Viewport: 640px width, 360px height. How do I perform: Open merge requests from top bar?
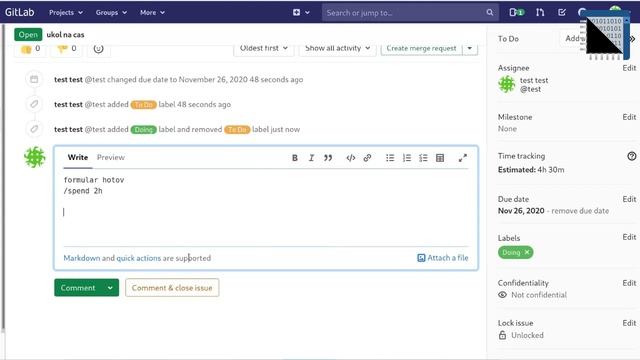point(540,12)
